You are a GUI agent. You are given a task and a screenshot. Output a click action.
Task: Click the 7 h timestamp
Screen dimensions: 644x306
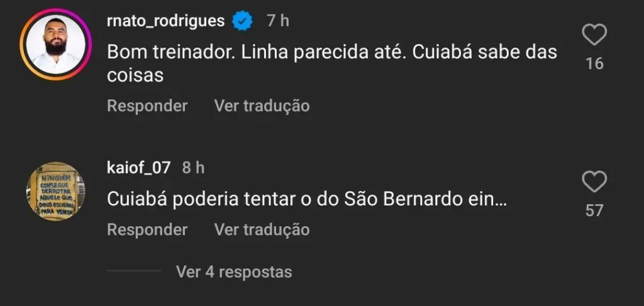click(x=277, y=21)
